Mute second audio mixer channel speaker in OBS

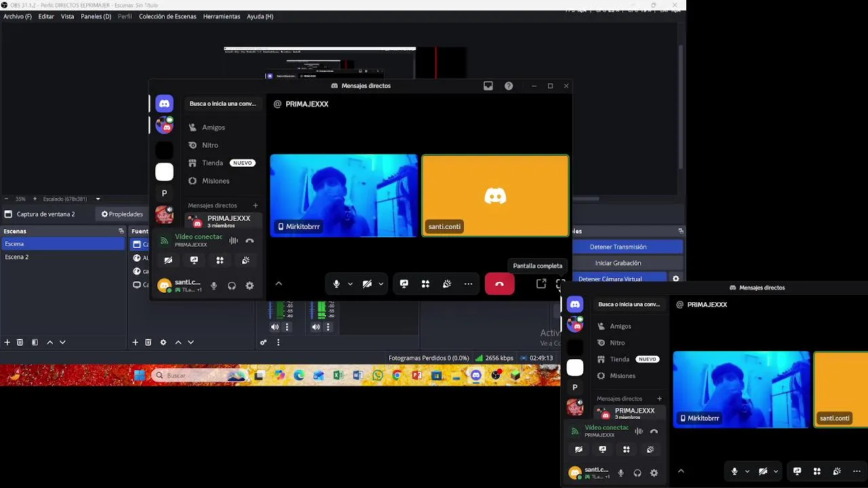click(316, 327)
